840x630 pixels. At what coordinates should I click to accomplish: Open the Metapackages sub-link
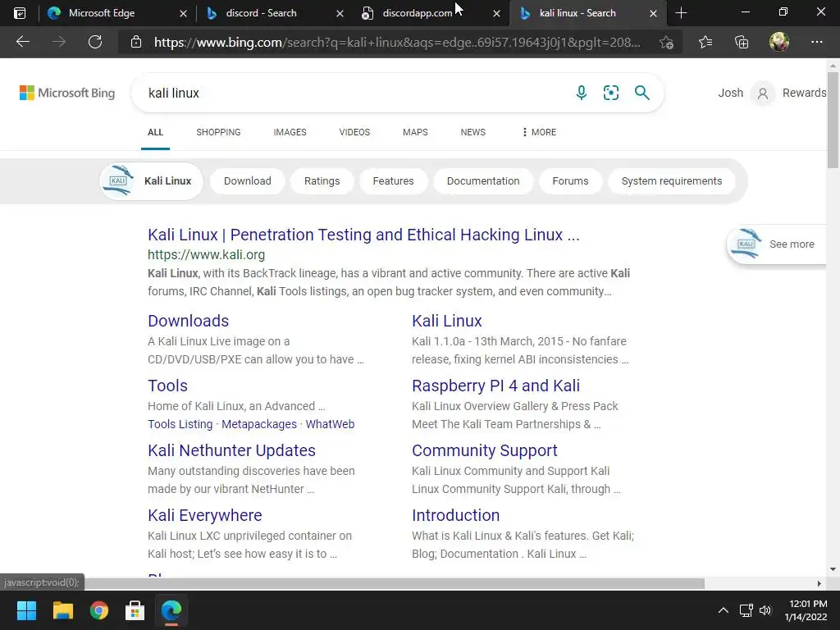[x=259, y=424]
